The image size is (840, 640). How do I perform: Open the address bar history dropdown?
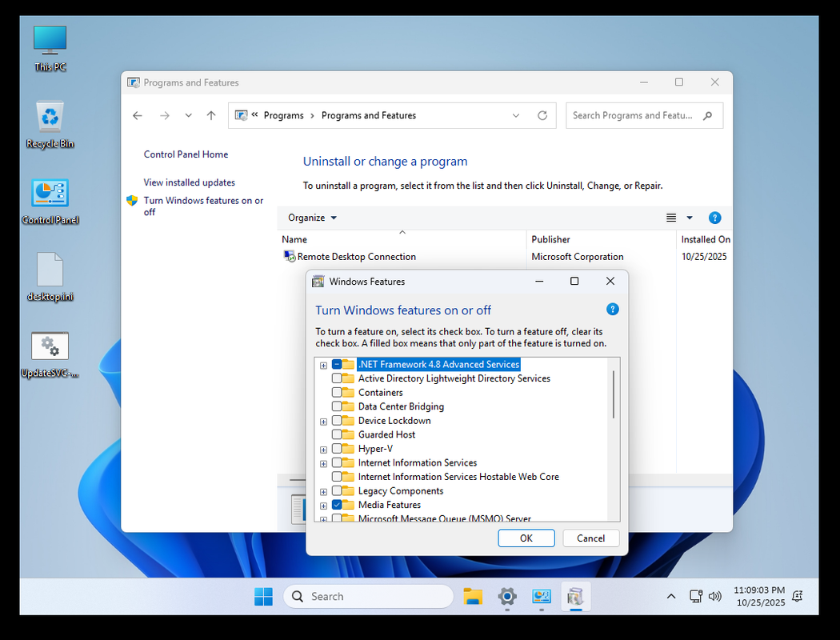coord(515,115)
